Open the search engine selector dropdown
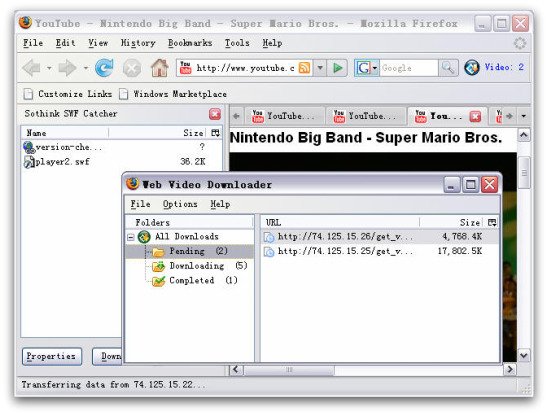This screenshot has width=548, height=415. click(374, 68)
